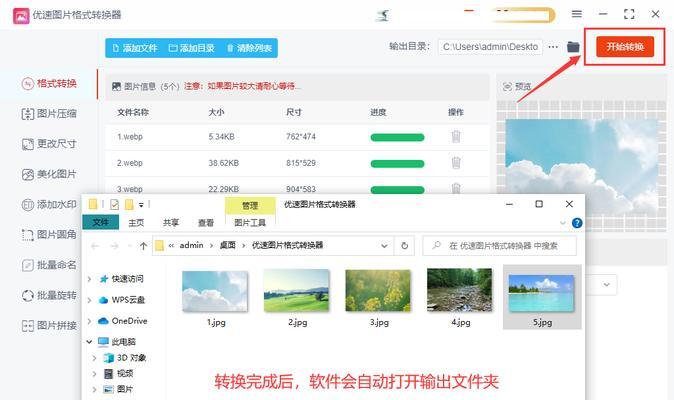The height and width of the screenshot is (400, 674).
Task: Open the 查看 ribbon tab
Action: [x=205, y=223]
